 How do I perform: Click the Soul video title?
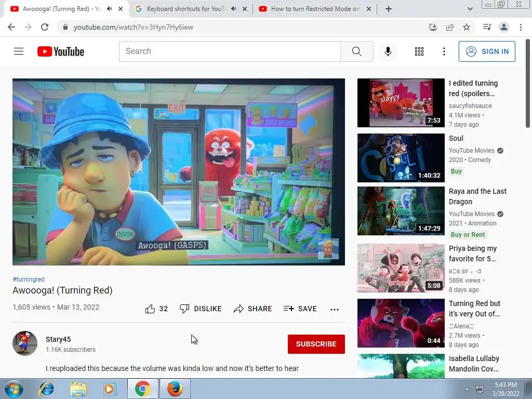(456, 138)
